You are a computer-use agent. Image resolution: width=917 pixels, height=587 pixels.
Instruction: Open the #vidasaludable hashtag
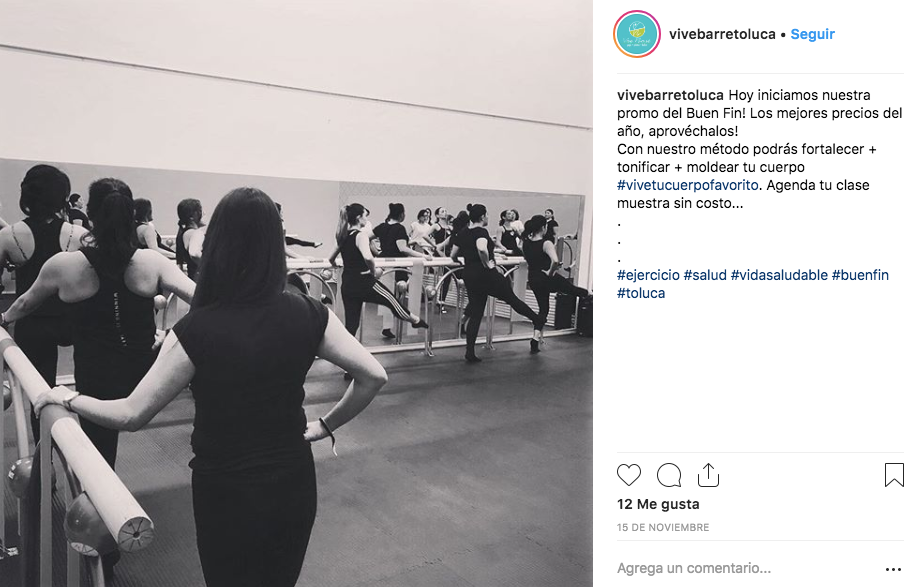779,275
